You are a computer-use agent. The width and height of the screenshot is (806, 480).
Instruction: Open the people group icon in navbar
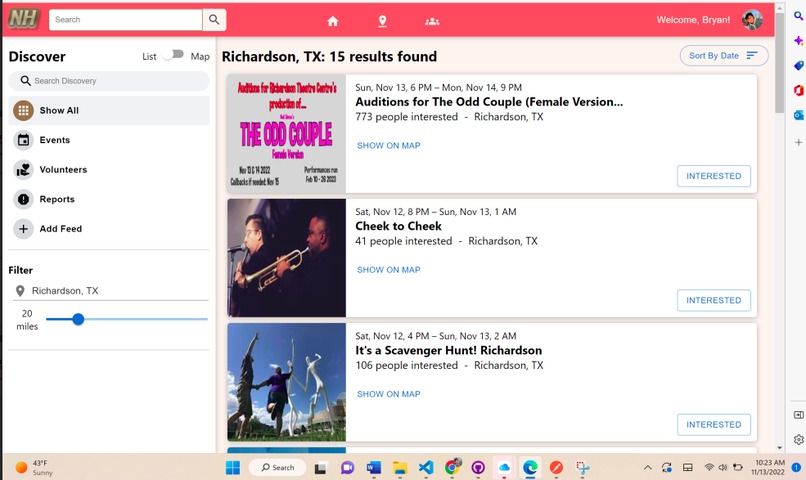(432, 21)
